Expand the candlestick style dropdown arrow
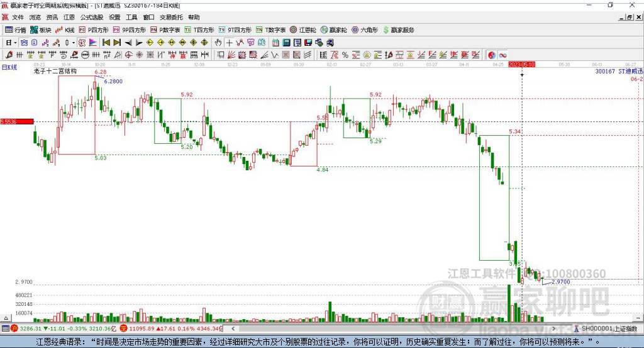644x348 pixels. tap(74, 43)
